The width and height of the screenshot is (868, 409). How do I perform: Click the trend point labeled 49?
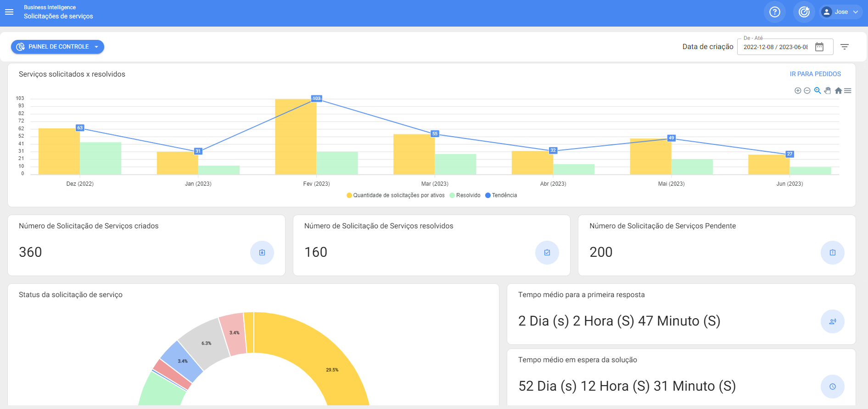(x=672, y=138)
